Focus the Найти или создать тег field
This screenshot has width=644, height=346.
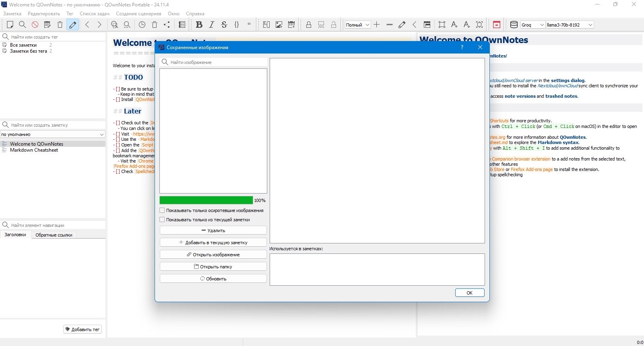click(53, 37)
